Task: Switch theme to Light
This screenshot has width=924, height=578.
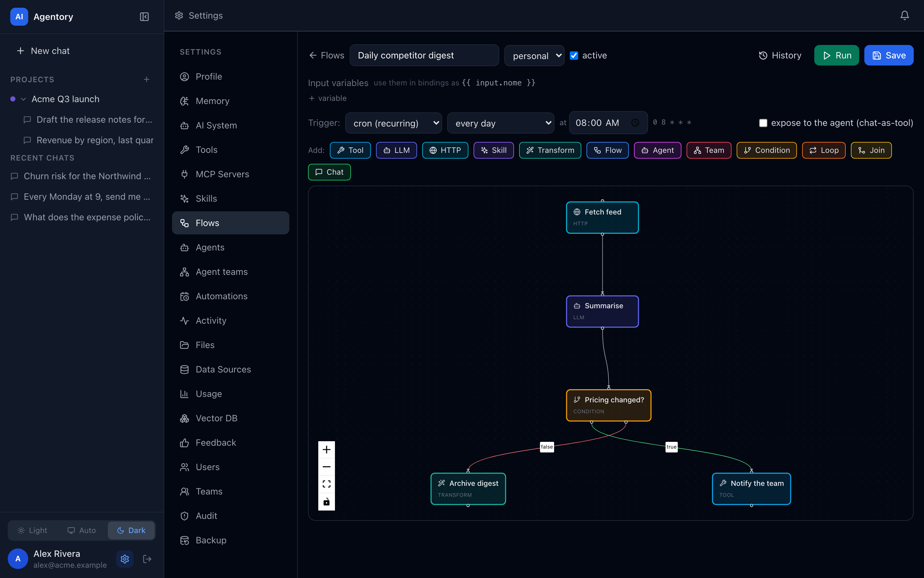Action: [32, 530]
